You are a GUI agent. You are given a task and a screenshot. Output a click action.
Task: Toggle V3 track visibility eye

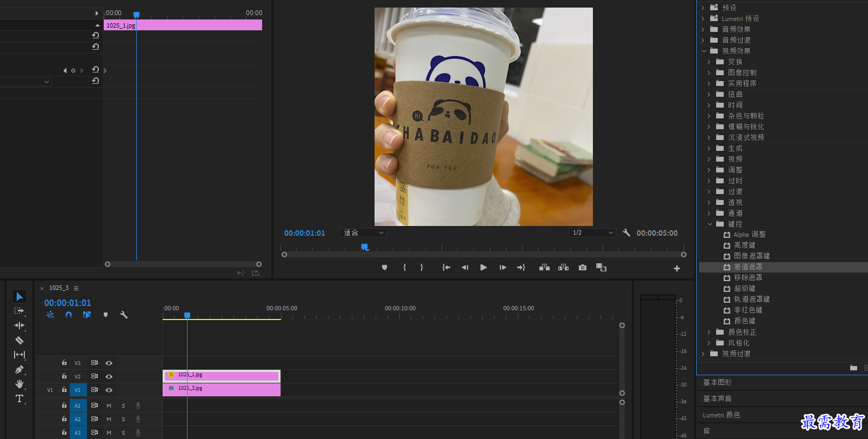pyautogui.click(x=109, y=363)
